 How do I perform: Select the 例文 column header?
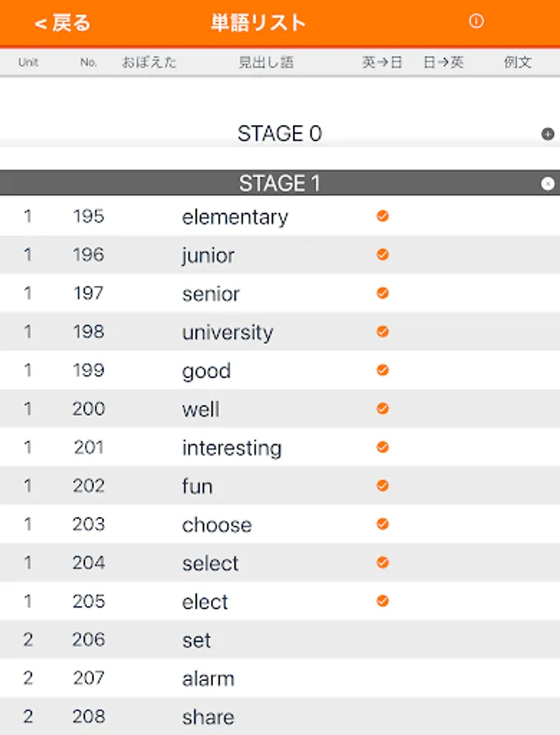pos(518,62)
